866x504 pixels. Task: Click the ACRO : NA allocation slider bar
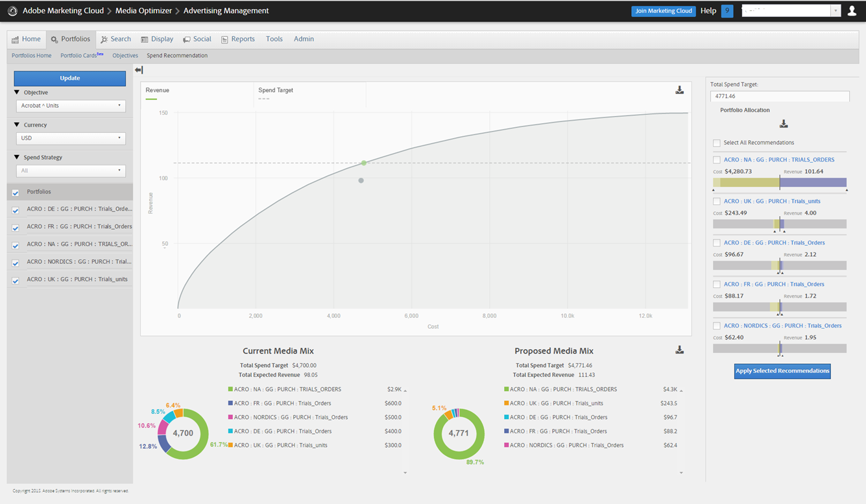(x=780, y=183)
